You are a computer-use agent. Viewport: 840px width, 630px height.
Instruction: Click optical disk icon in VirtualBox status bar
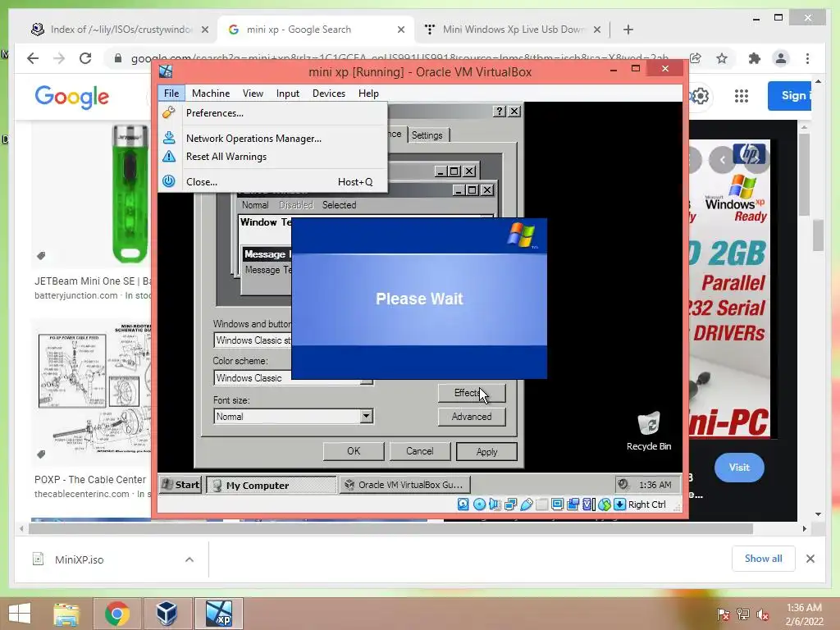[x=479, y=504]
